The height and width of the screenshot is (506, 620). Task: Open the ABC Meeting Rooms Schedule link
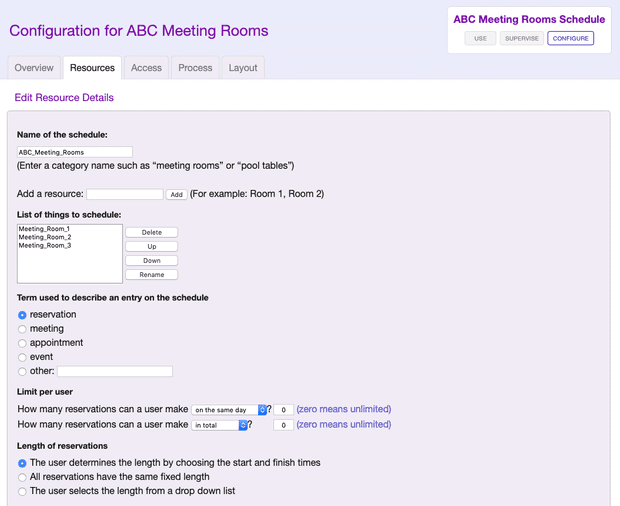tap(529, 19)
